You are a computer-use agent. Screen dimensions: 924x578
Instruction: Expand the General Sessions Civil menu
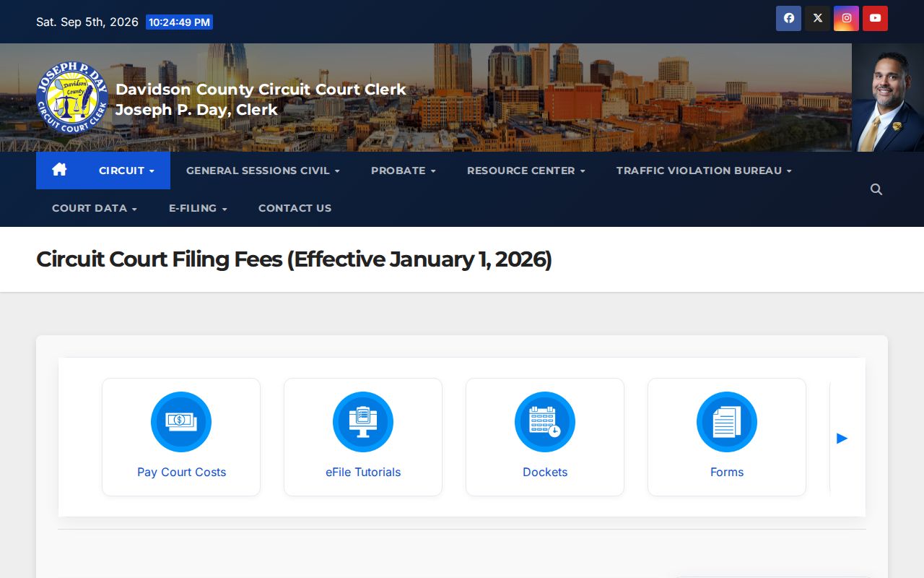[x=263, y=171]
